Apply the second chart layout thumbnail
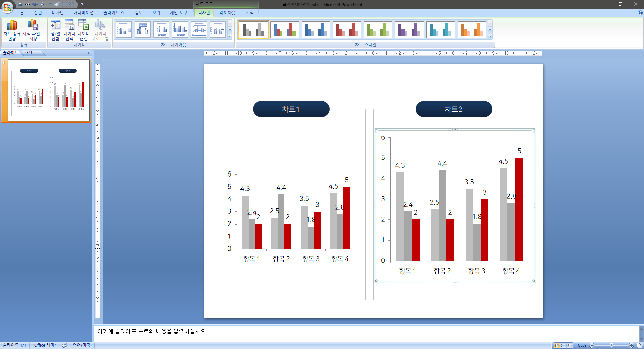The width and height of the screenshot is (644, 349). [x=143, y=30]
